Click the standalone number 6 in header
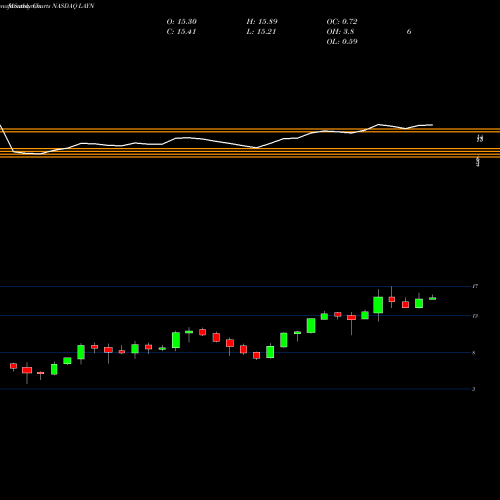The width and height of the screenshot is (500, 500). [409, 32]
